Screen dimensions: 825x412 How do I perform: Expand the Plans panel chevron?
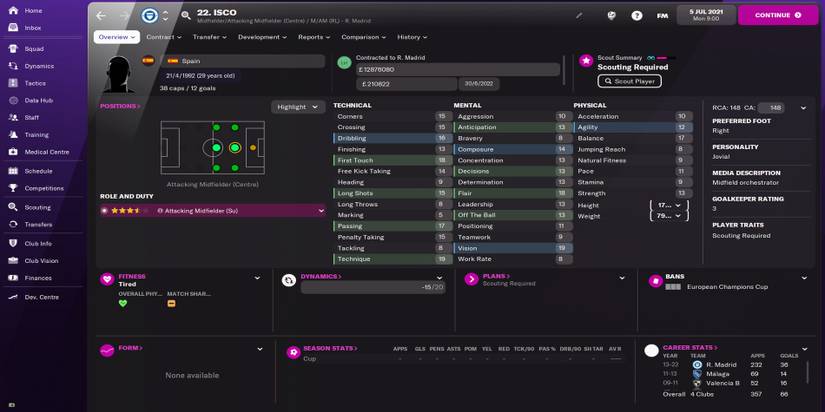[622, 278]
